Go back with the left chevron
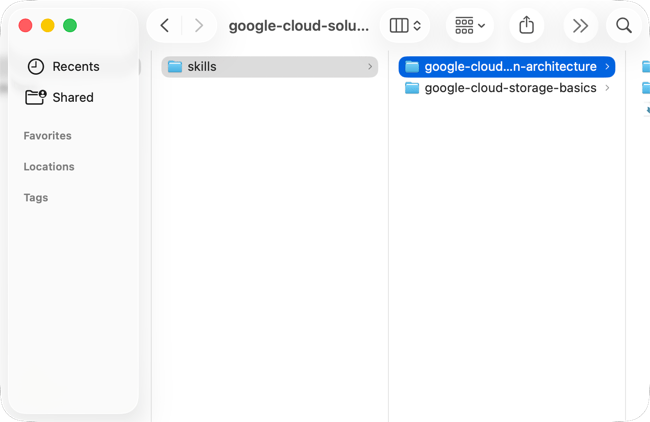The width and height of the screenshot is (650, 422). pyautogui.click(x=165, y=26)
